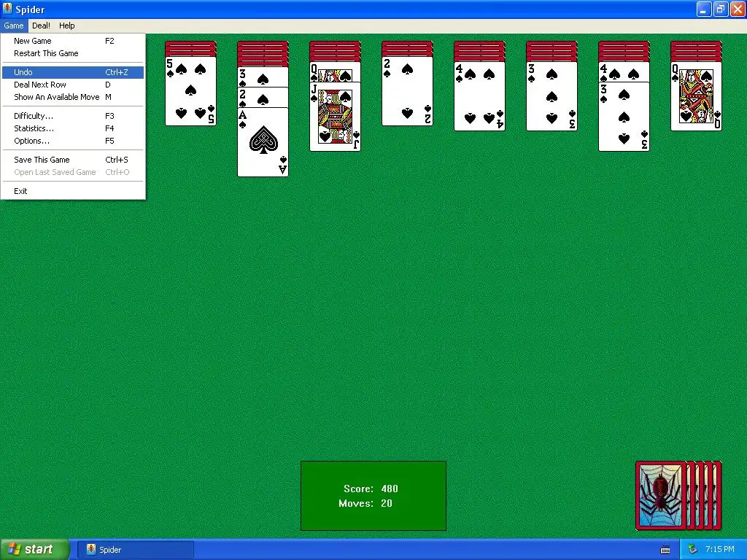Close the Spider window
Screen dimensions: 747x560
coord(738,9)
